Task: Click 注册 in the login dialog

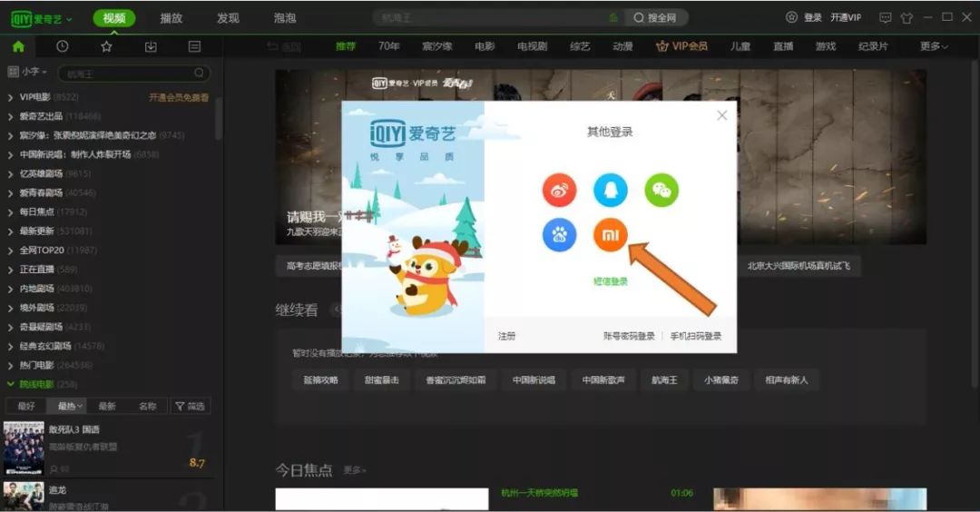Action: coord(507,336)
